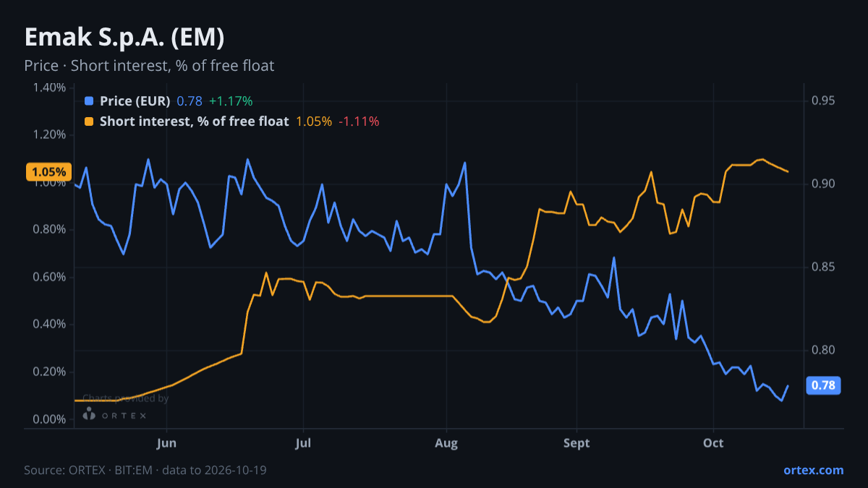Image resolution: width=868 pixels, height=488 pixels.
Task: Click the 1.40% left axis label
Action: [50, 87]
